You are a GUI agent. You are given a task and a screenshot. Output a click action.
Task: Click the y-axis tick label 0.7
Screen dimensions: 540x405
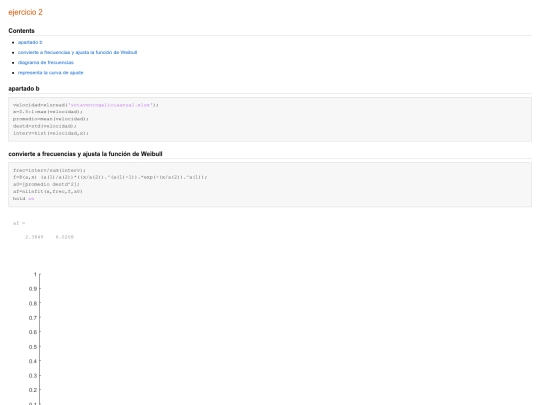[x=33, y=318]
